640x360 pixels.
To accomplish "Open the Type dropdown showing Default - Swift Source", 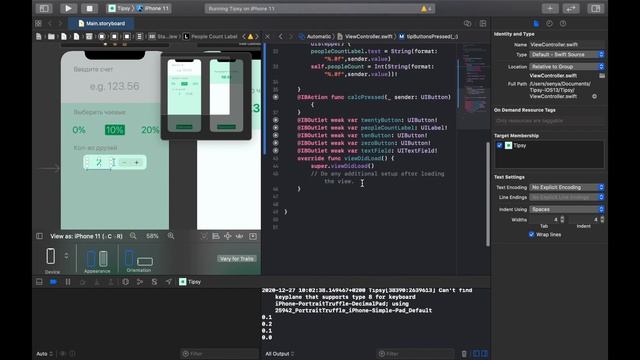I will 567,54.
